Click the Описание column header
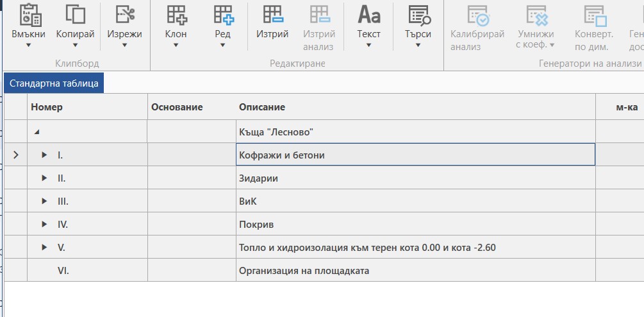This screenshot has height=317, width=644. coord(262,107)
